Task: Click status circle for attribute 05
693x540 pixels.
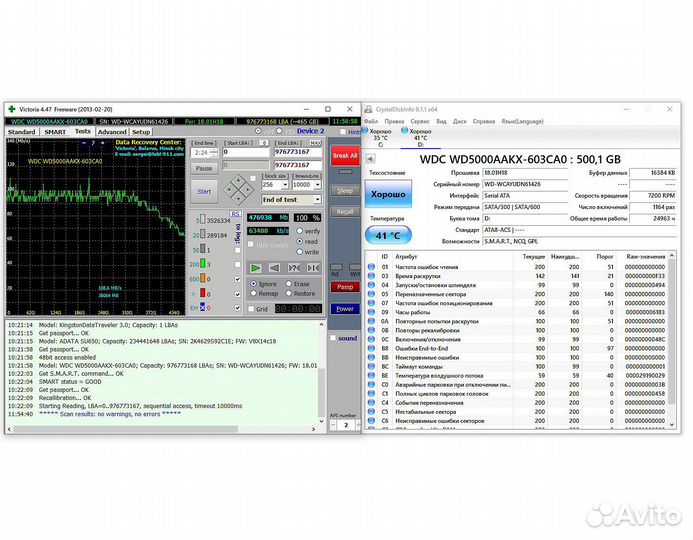Action: coord(371,294)
